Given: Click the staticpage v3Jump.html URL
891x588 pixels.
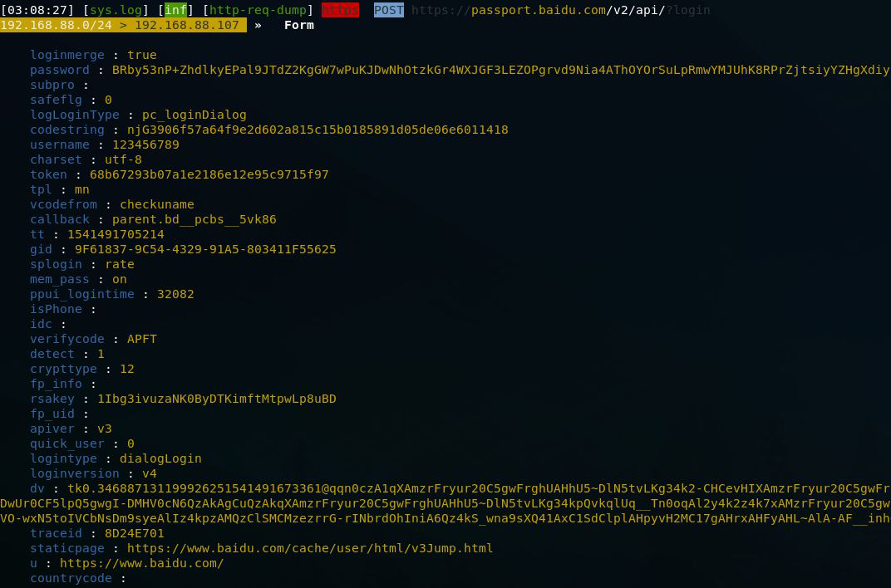Looking at the screenshot, I should click(x=310, y=548).
